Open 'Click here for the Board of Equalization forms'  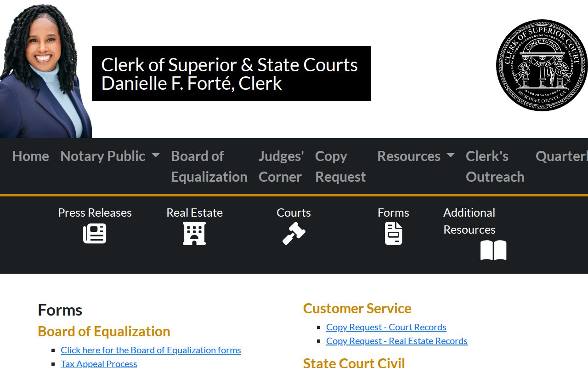click(x=151, y=350)
